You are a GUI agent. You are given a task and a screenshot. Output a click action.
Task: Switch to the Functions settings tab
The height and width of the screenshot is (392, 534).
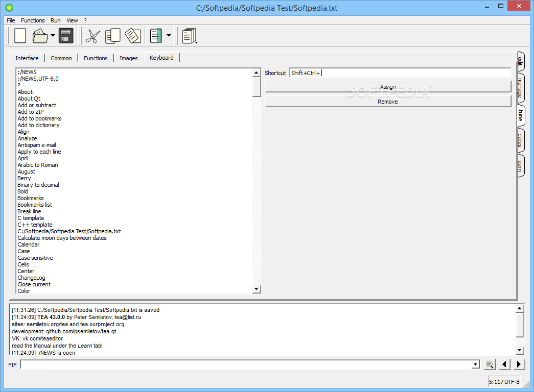click(x=96, y=58)
